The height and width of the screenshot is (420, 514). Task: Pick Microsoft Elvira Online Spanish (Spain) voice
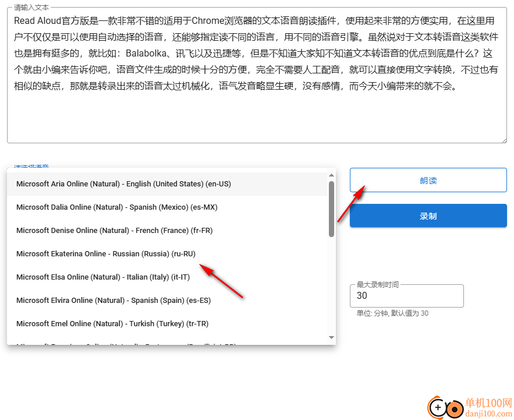coord(167,301)
